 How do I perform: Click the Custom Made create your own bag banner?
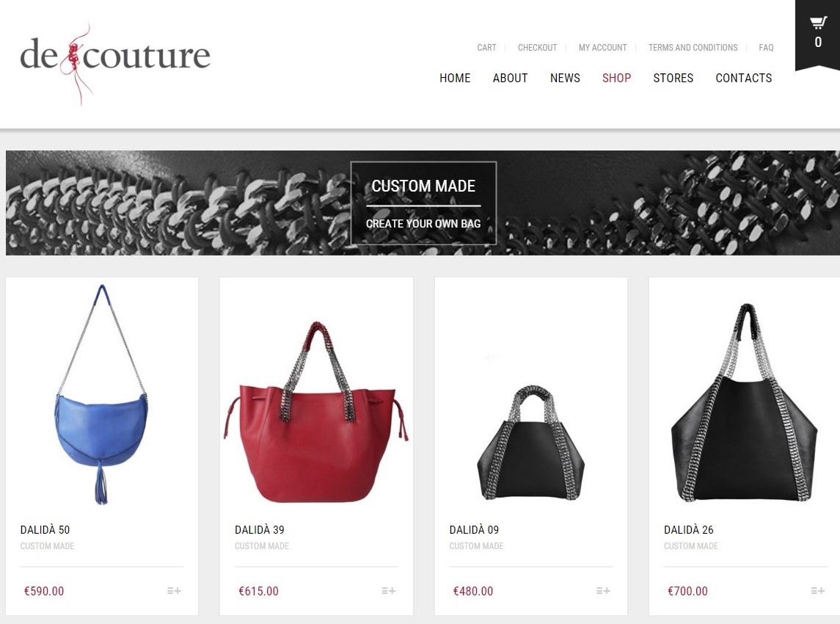click(x=423, y=203)
